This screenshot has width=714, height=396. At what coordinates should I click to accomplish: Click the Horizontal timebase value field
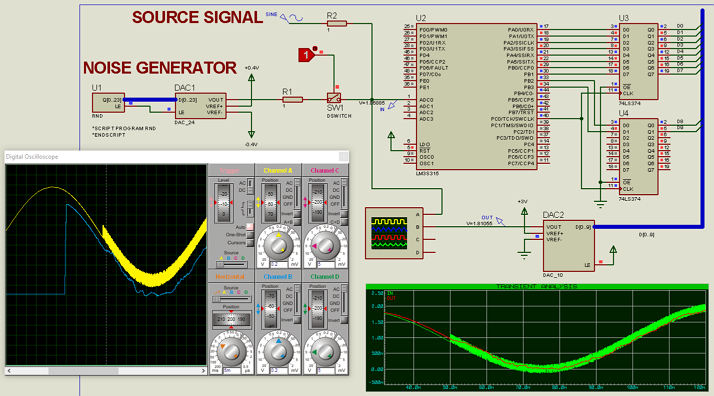(232, 371)
